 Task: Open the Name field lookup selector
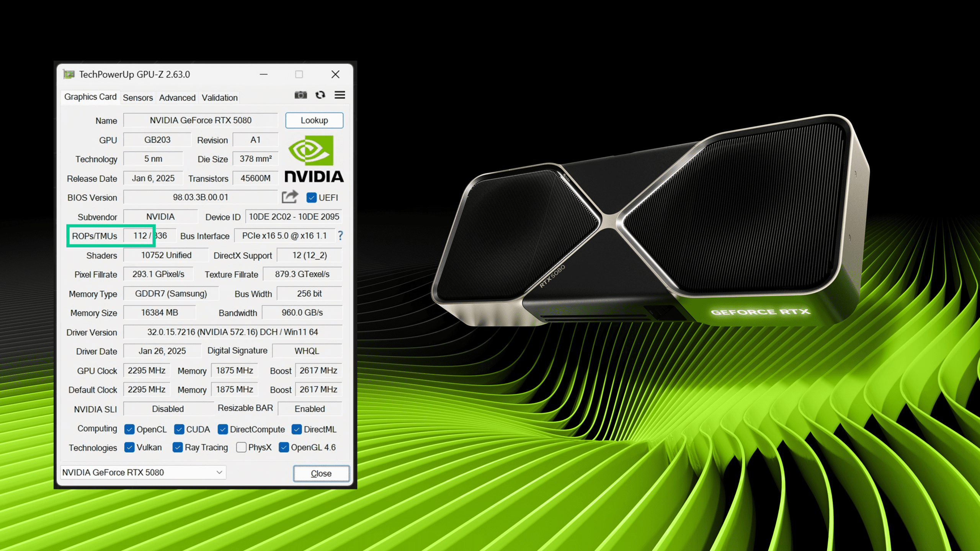(200, 120)
